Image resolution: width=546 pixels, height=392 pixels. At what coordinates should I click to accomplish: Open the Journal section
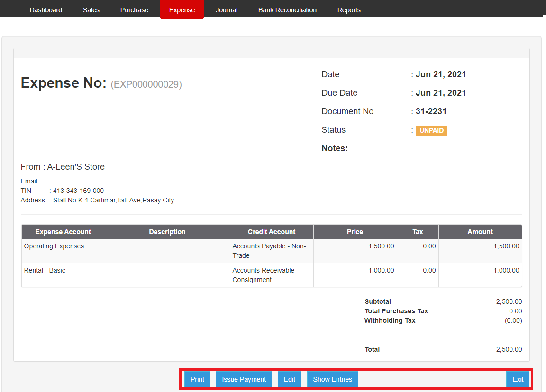226,9
